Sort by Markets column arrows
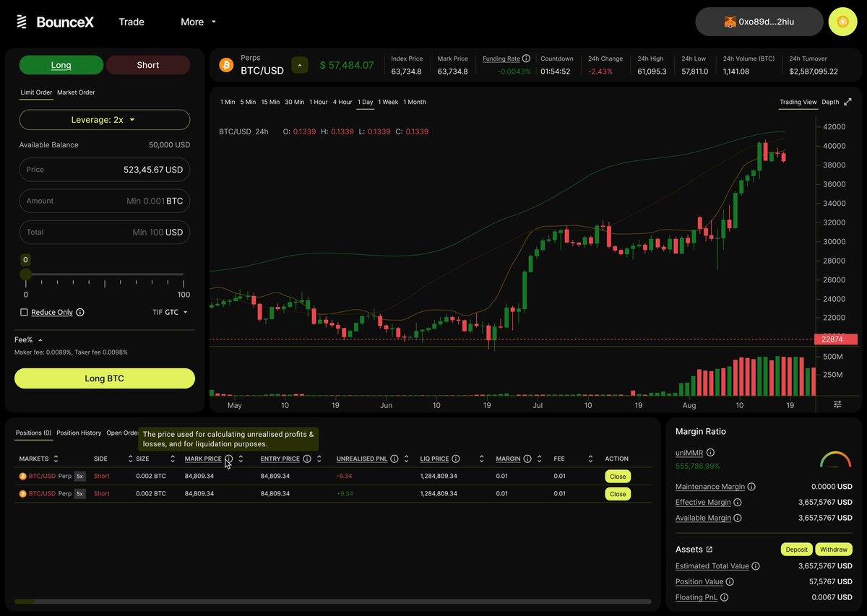867x616 pixels. coord(56,459)
